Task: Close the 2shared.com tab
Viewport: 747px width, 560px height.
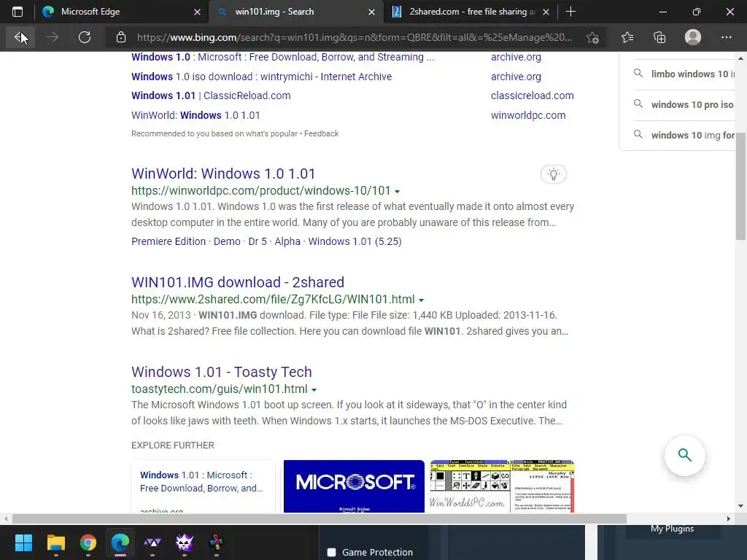Action: 546,12
